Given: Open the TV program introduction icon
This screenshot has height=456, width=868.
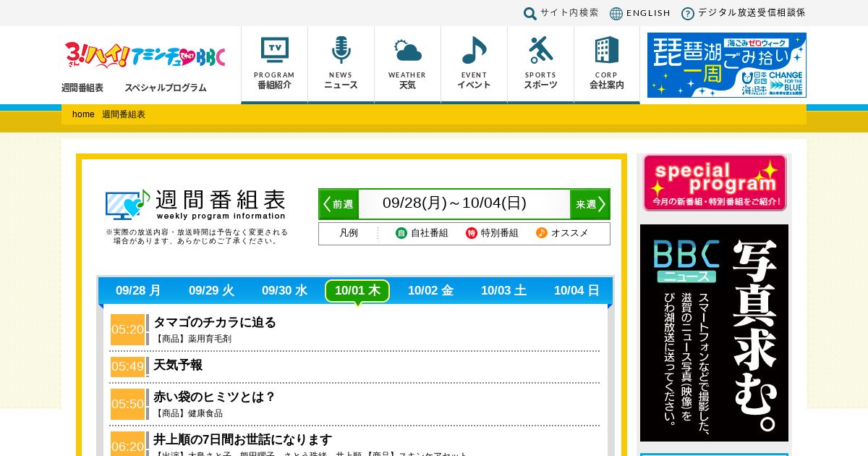Looking at the screenshot, I should point(274,50).
